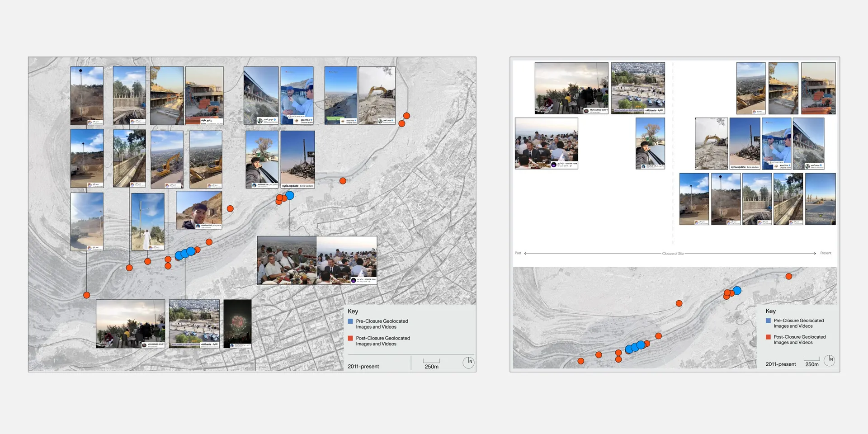Viewport: 868px width, 434px height.
Task: Click 'Pre-Closure Geolocated Images and Videos' in right key
Action: (x=799, y=323)
